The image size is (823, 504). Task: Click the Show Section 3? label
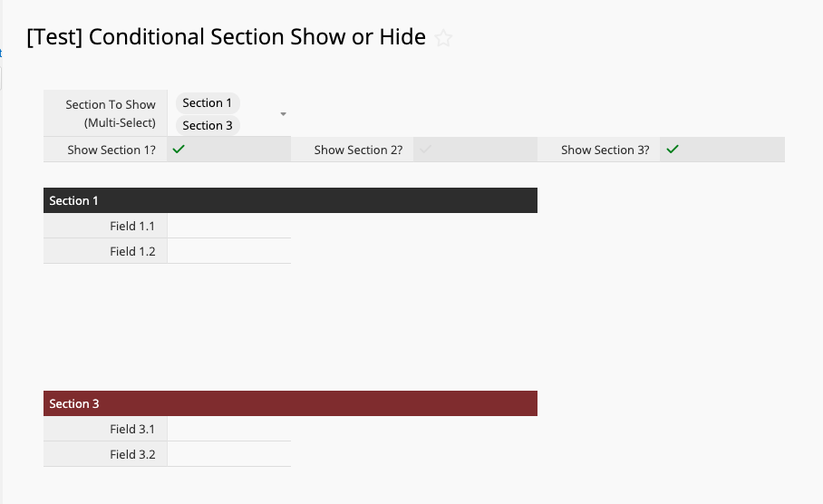(x=605, y=150)
